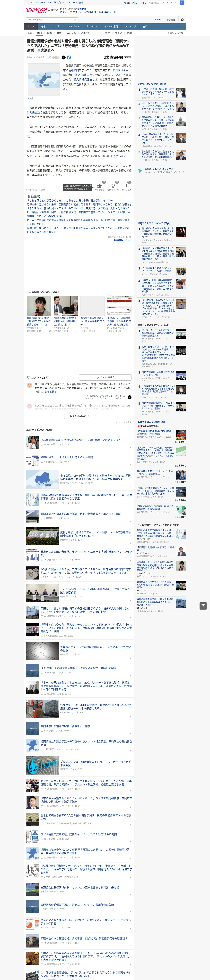
Task: Dismiss the 内部通報したら recommended card
Action: point(50,331)
